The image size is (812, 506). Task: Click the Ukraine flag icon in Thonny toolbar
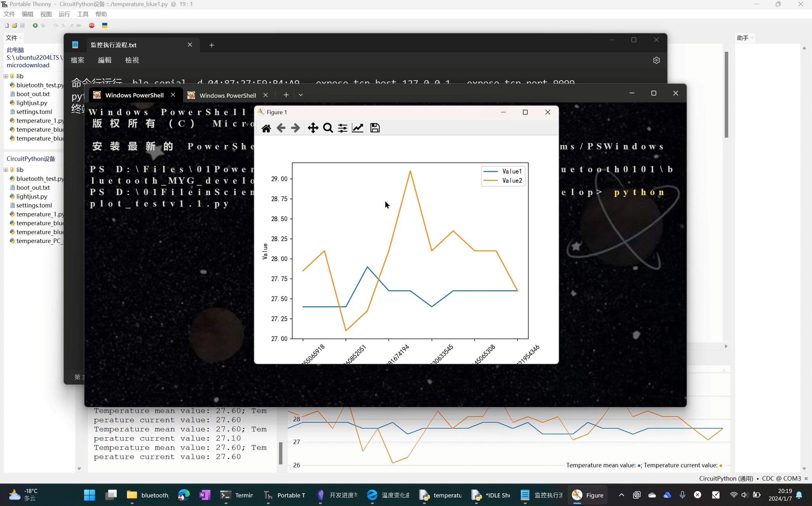pyautogui.click(x=104, y=25)
